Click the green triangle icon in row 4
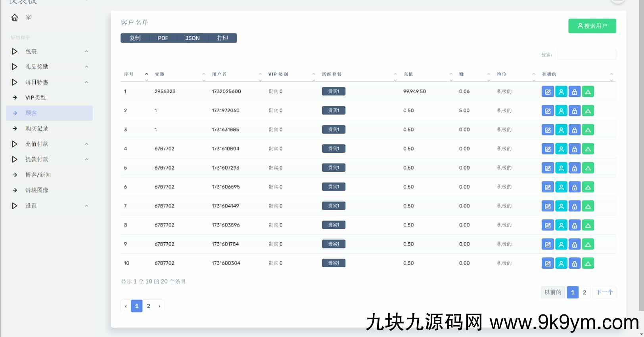The width and height of the screenshot is (644, 337). [x=588, y=149]
